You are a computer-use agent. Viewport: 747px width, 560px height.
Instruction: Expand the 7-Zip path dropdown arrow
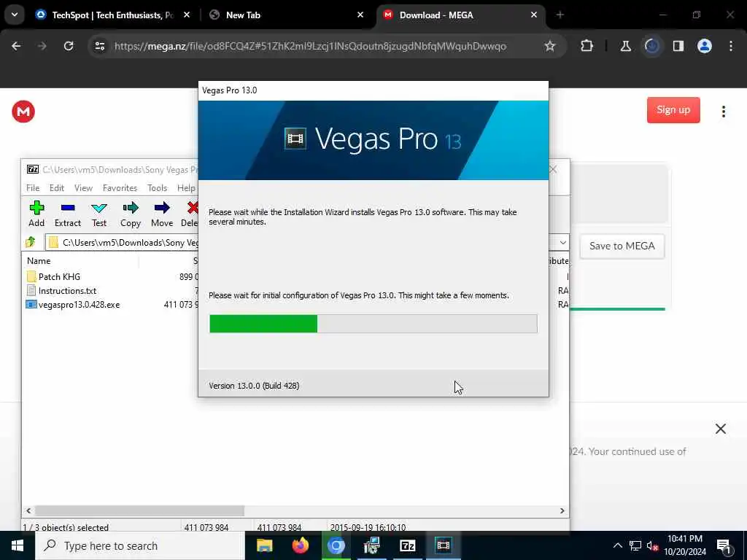562,242
